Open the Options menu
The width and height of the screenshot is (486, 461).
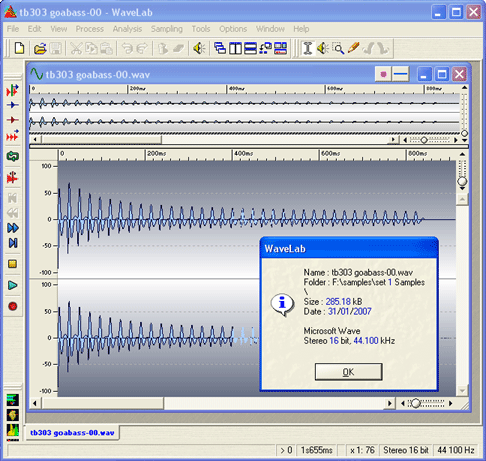tap(233, 29)
